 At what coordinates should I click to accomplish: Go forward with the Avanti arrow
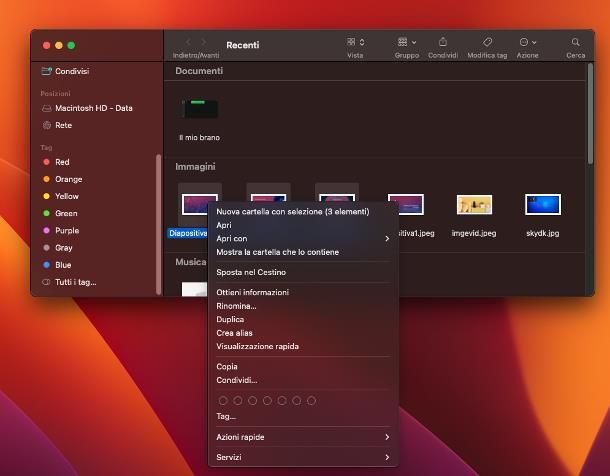[203, 42]
